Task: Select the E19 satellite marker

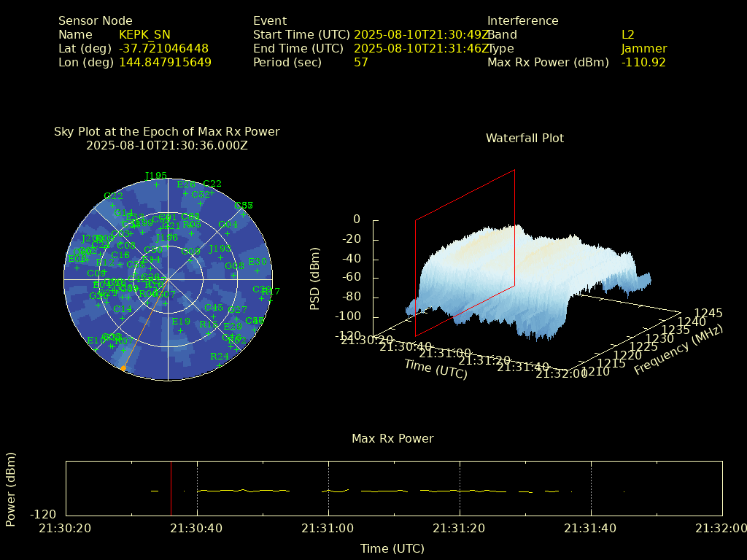Action: 181,330
